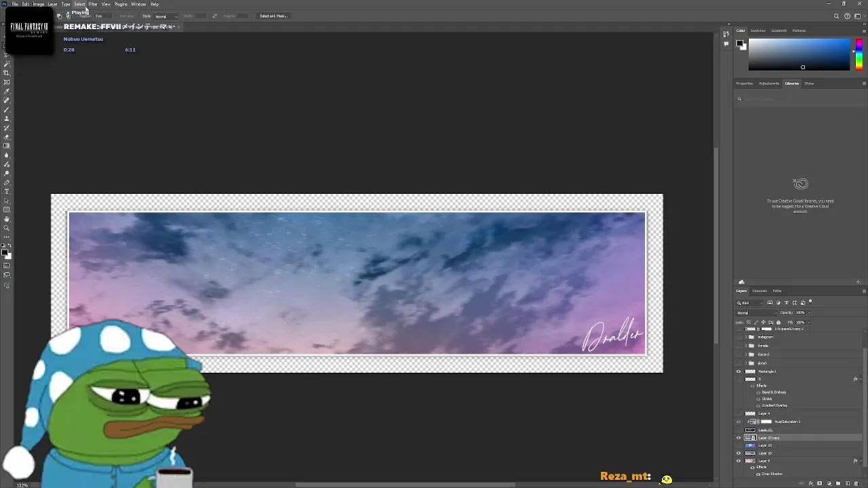Switch to the Adjustments tab
Screen dimensions: 868x488
point(769,83)
